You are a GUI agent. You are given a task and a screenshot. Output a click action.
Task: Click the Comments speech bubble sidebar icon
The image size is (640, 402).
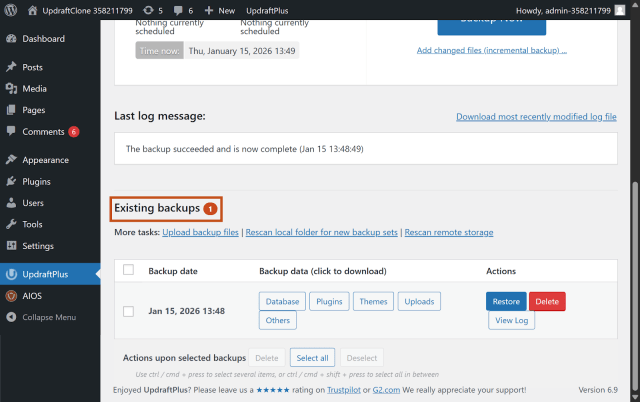[11, 131]
